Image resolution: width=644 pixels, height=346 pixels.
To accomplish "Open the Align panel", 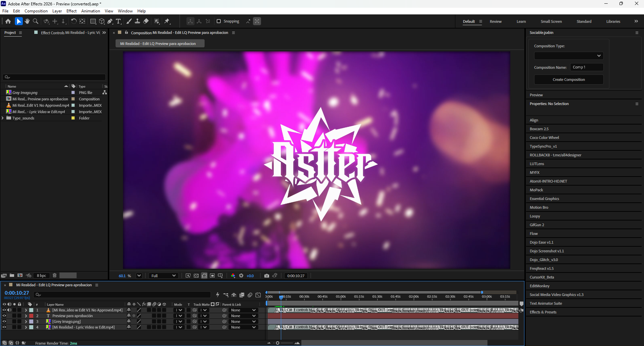I will click(x=534, y=120).
